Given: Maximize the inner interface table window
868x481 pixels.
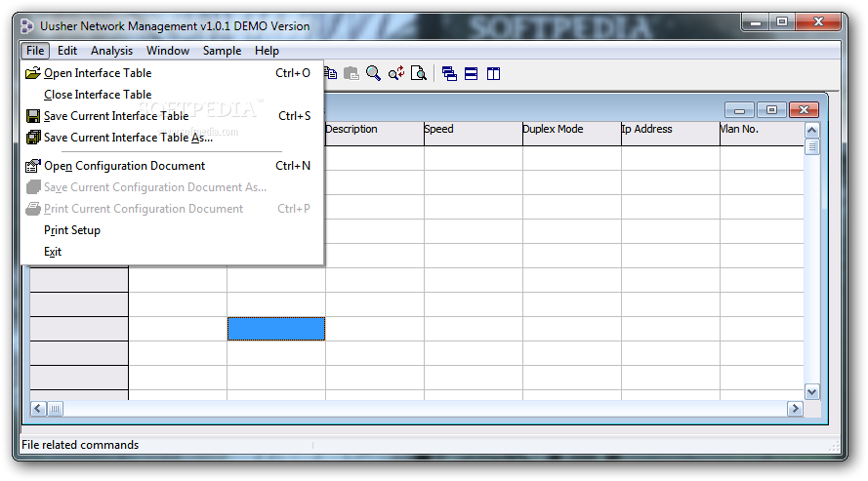Looking at the screenshot, I should [771, 109].
